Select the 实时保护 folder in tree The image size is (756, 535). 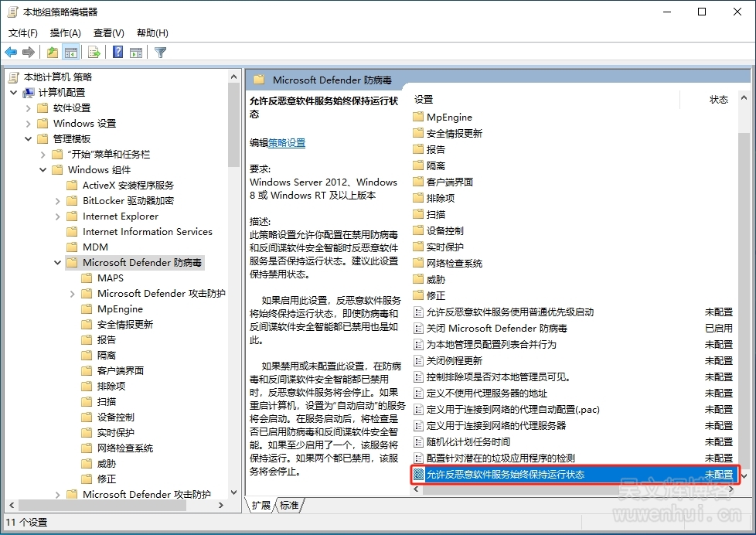(x=115, y=433)
